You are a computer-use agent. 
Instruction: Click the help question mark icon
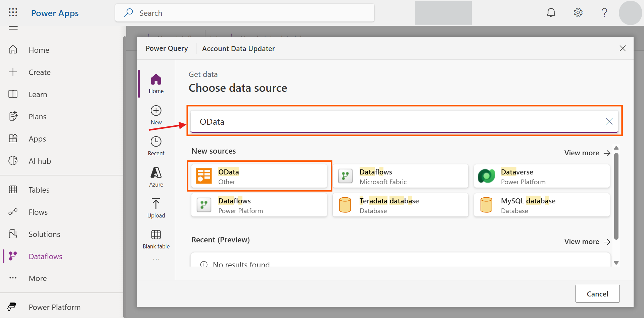604,13
